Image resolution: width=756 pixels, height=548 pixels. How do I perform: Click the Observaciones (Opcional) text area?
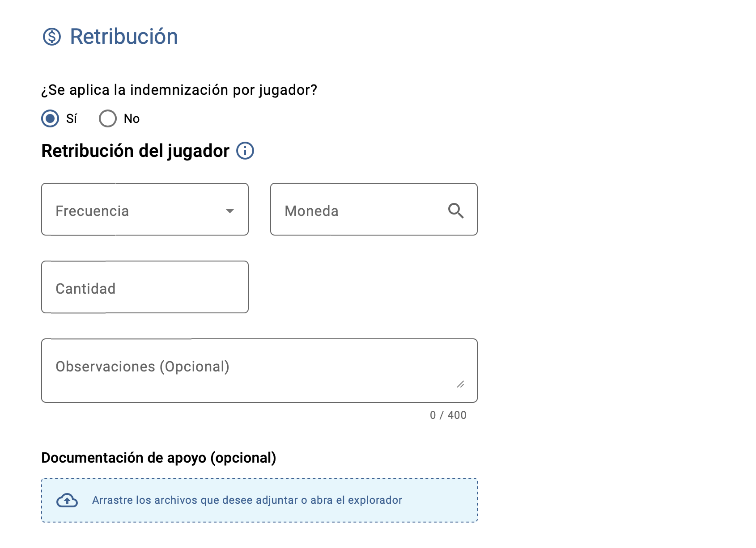pos(259,371)
